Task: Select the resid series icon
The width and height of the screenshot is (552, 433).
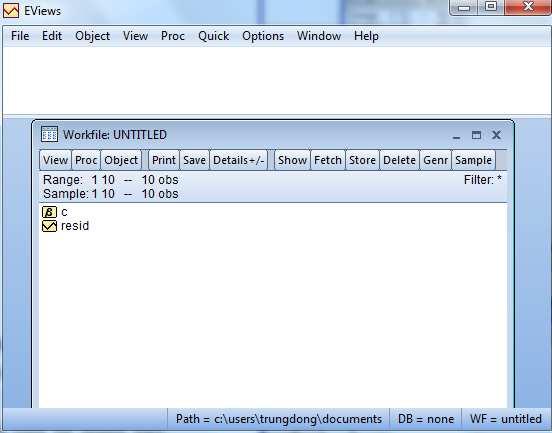Action: click(49, 226)
